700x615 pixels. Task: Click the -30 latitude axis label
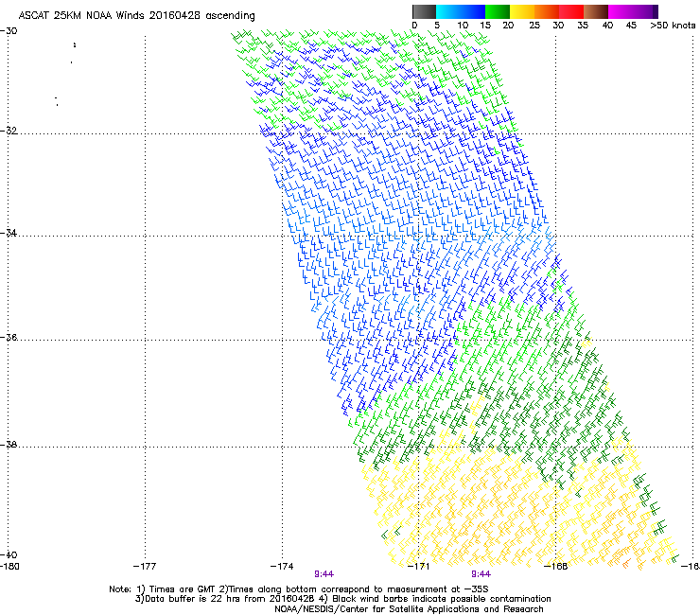coord(9,31)
